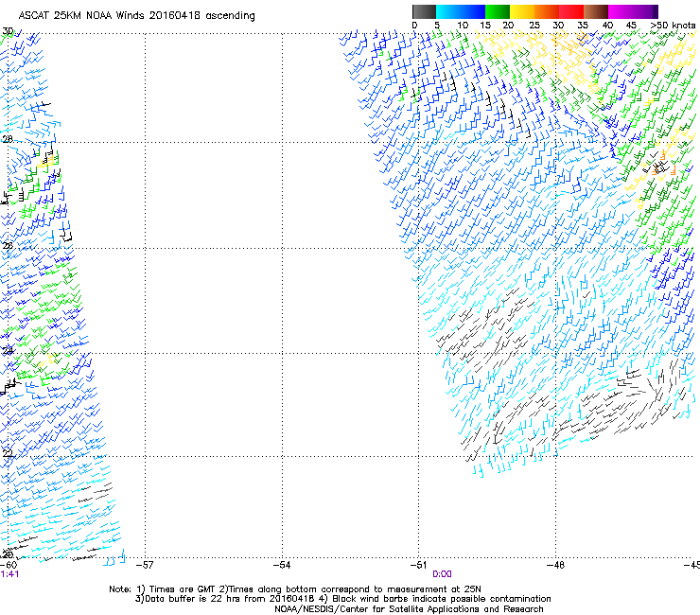Click the latitude label '24' on left edge
This screenshot has width=700, height=615.
pyautogui.click(x=8, y=351)
